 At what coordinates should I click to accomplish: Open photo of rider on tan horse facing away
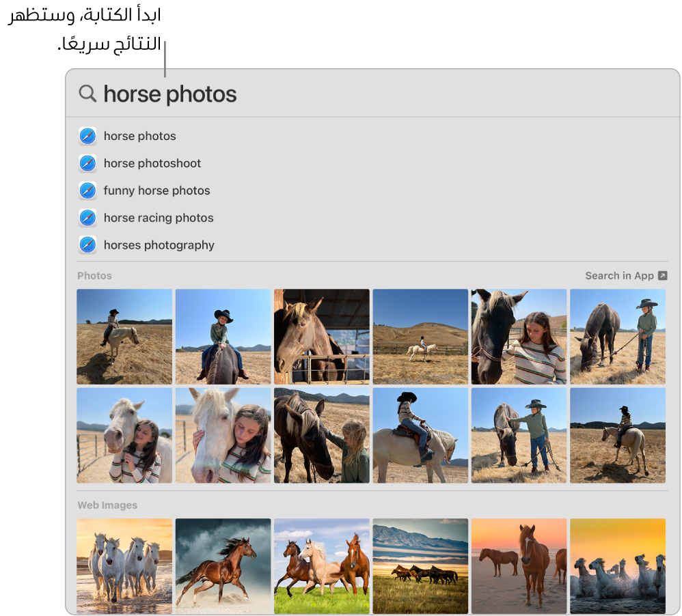click(618, 436)
